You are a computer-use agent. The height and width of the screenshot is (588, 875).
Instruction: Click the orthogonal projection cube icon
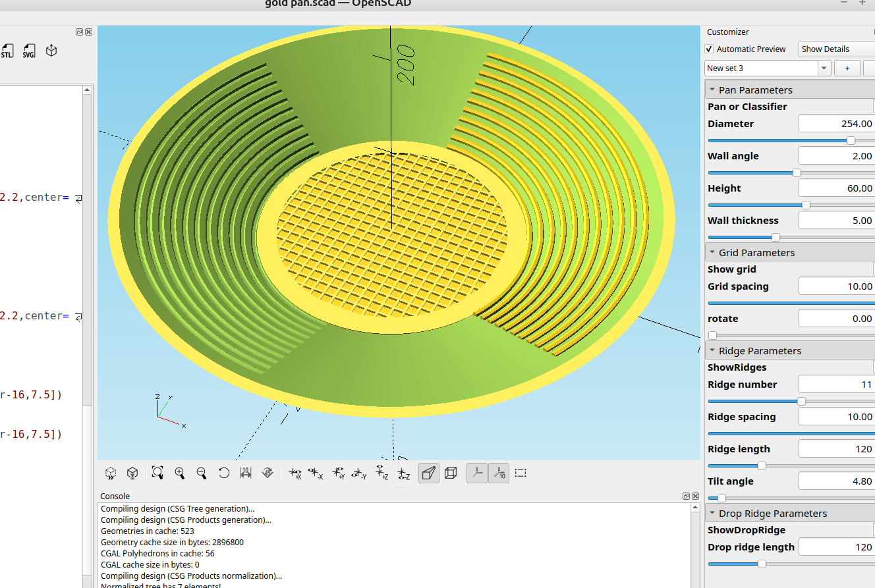click(x=451, y=473)
